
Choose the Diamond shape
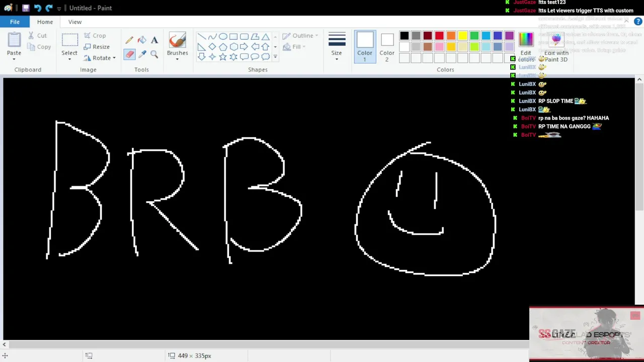(x=212, y=47)
